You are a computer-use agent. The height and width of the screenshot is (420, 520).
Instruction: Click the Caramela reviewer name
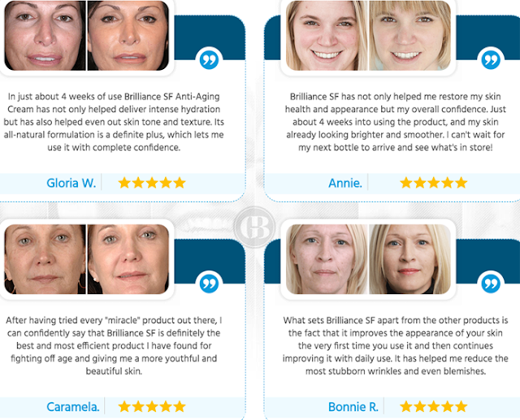pyautogui.click(x=73, y=407)
